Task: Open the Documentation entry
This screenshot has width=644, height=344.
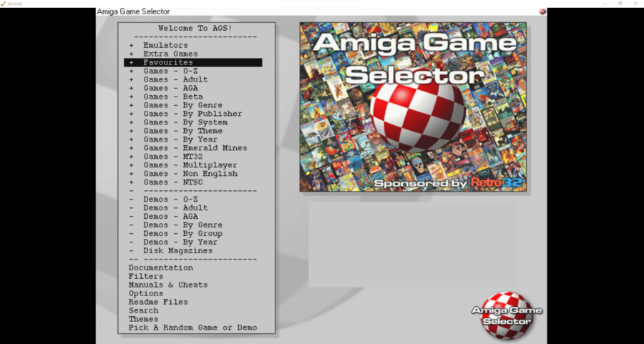Action: point(160,268)
